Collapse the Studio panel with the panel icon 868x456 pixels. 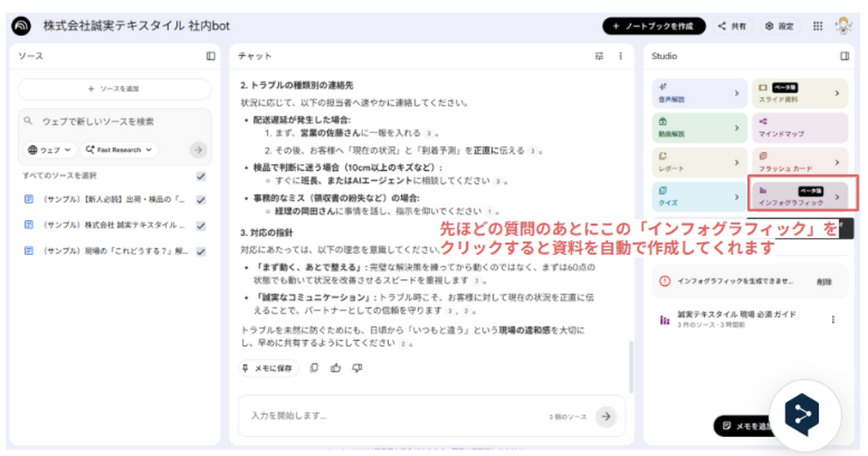click(845, 57)
